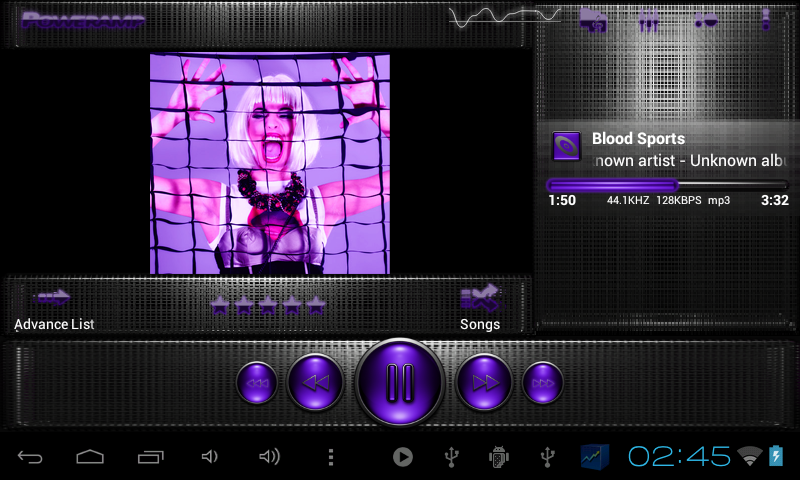Image resolution: width=800 pixels, height=480 pixels.
Task: Open the system bar three-dot menu
Action: (331, 457)
